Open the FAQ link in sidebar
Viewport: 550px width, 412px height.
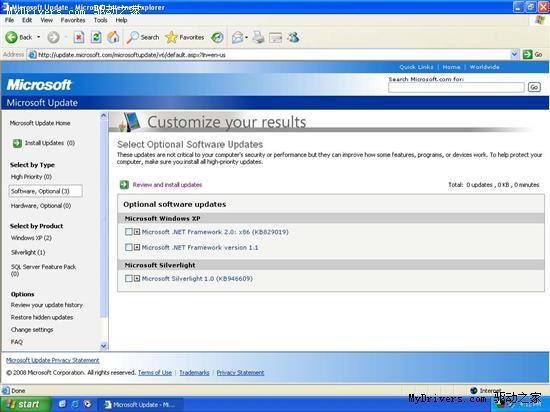point(17,342)
